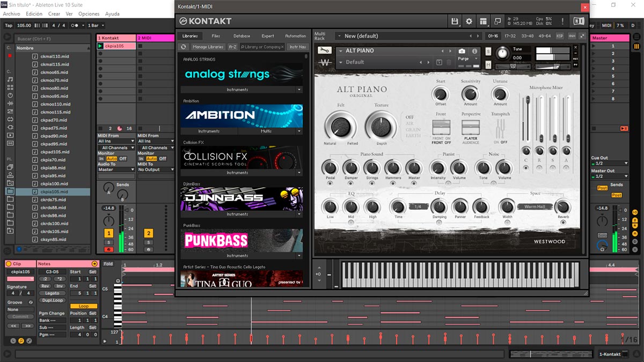Open the Opciones menu
The width and height of the screenshot is (644, 362).
point(89,14)
